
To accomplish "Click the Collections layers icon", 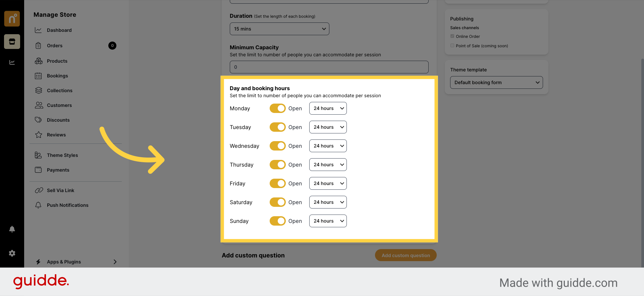I will pyautogui.click(x=39, y=91).
